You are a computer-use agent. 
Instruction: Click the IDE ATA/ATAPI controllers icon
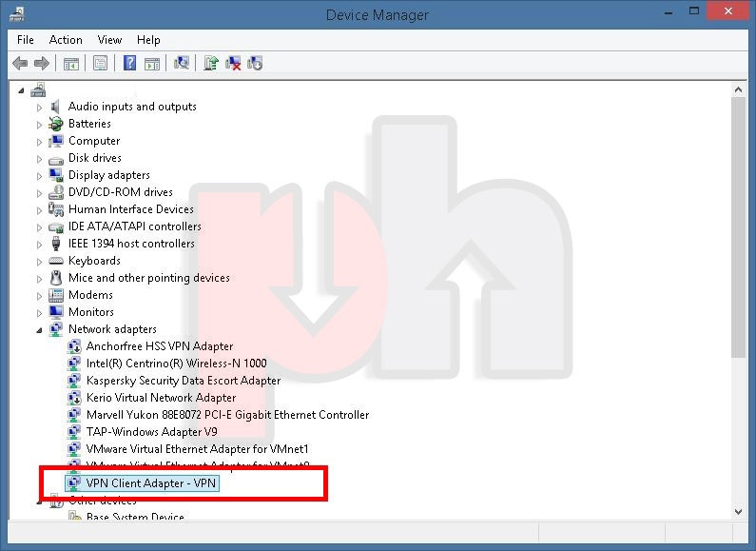(x=56, y=227)
